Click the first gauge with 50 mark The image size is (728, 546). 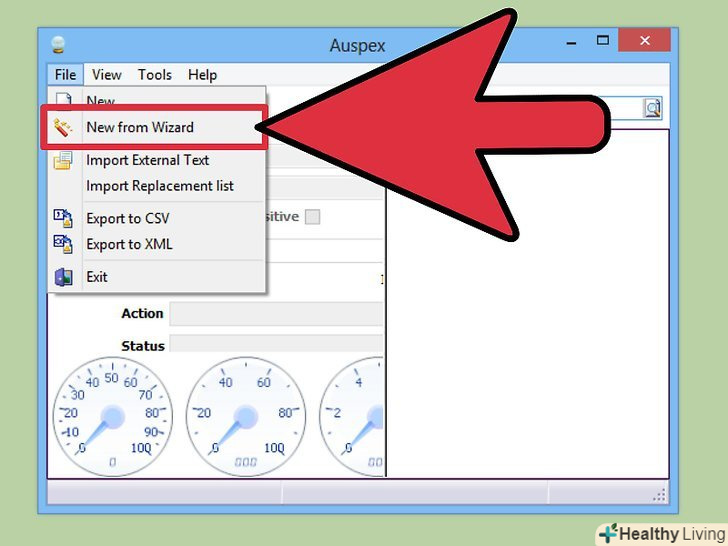pyautogui.click(x=112, y=416)
